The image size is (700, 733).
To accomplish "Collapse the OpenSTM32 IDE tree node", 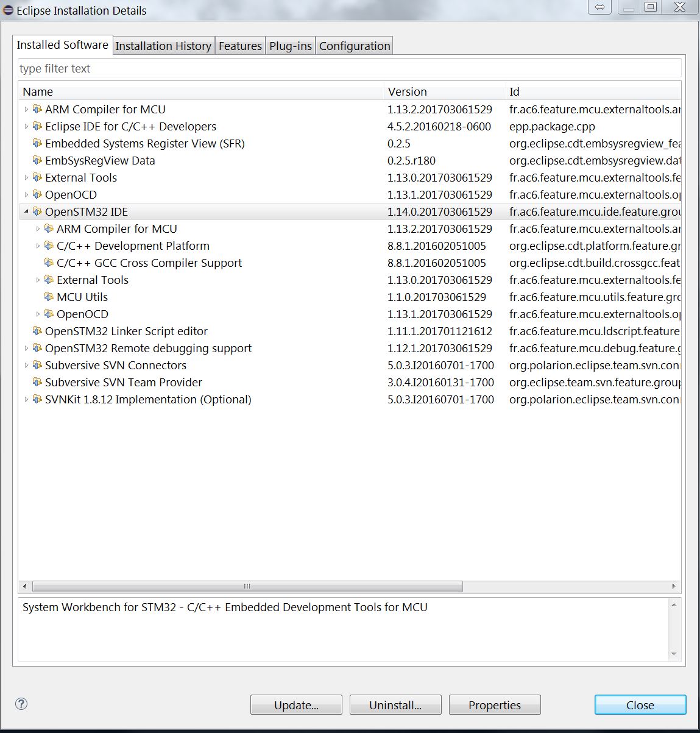I will [x=26, y=211].
